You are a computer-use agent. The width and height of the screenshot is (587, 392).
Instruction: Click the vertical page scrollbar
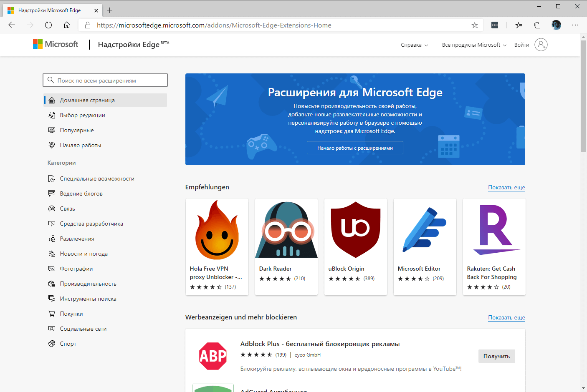click(583, 96)
